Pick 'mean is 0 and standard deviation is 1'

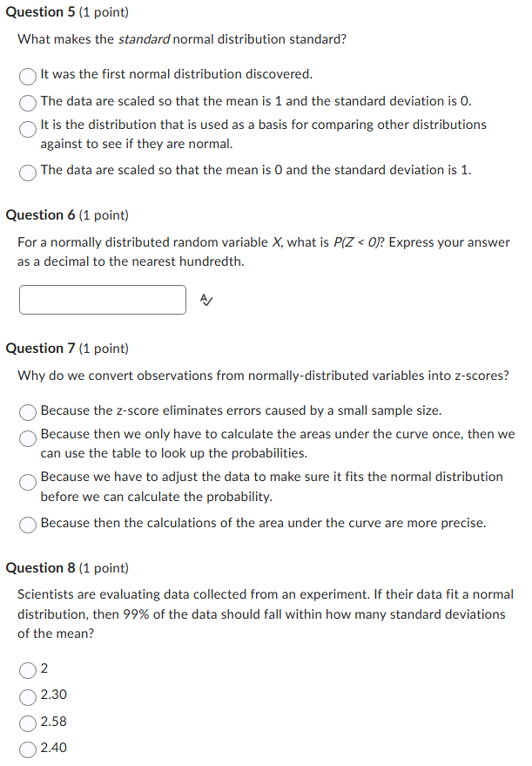tap(27, 173)
